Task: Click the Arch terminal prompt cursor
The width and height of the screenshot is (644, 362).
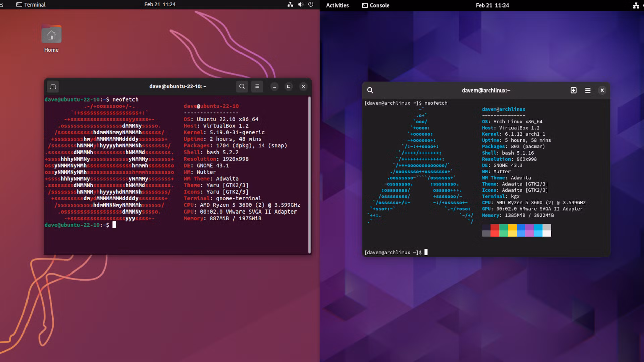Action: pos(427,252)
